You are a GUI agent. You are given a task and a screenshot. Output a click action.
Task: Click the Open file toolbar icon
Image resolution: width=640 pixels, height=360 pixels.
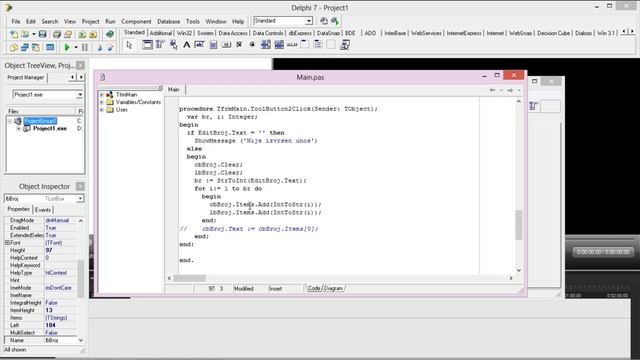(x=25, y=35)
